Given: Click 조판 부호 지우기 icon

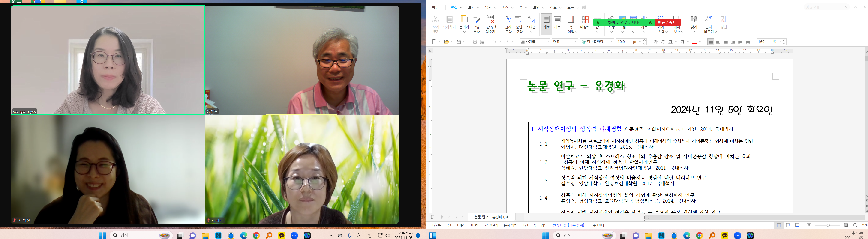Looking at the screenshot, I should (x=490, y=19).
